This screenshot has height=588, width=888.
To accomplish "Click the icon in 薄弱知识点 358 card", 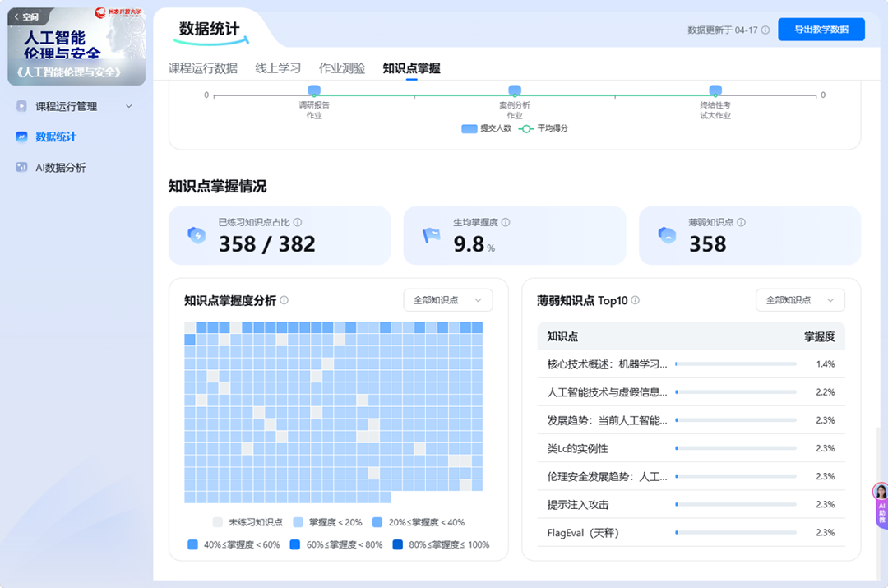I will pos(667,235).
